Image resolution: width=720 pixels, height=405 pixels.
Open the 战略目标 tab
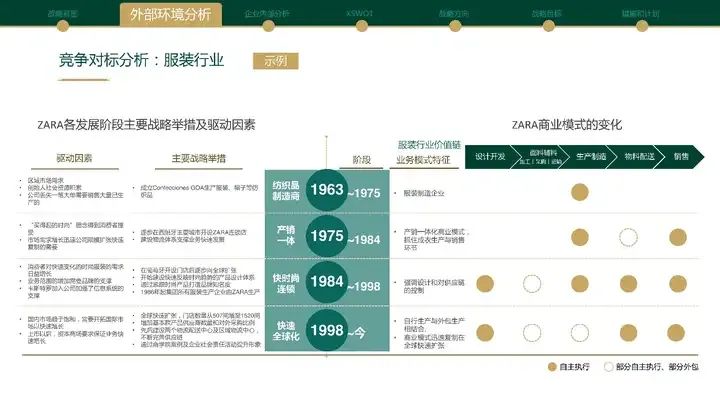pyautogui.click(x=547, y=13)
